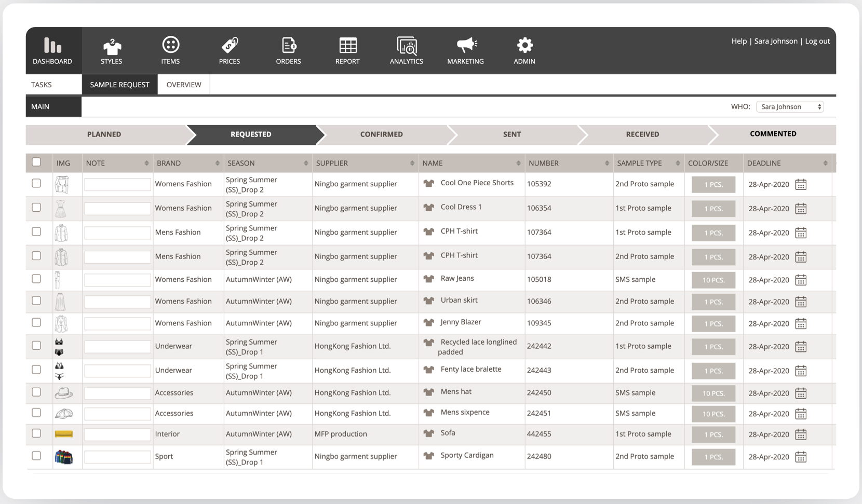Screen dimensions: 862x504
Task: Open the Items module icon
Action: pyautogui.click(x=170, y=45)
